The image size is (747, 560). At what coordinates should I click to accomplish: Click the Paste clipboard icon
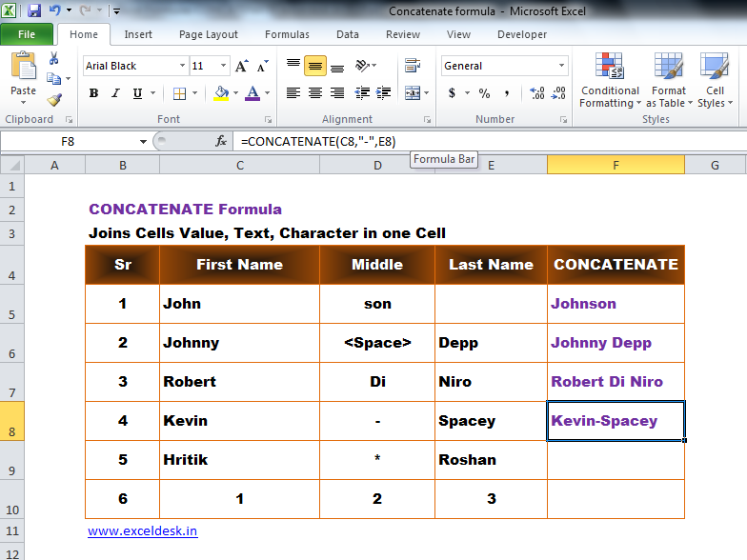23,66
